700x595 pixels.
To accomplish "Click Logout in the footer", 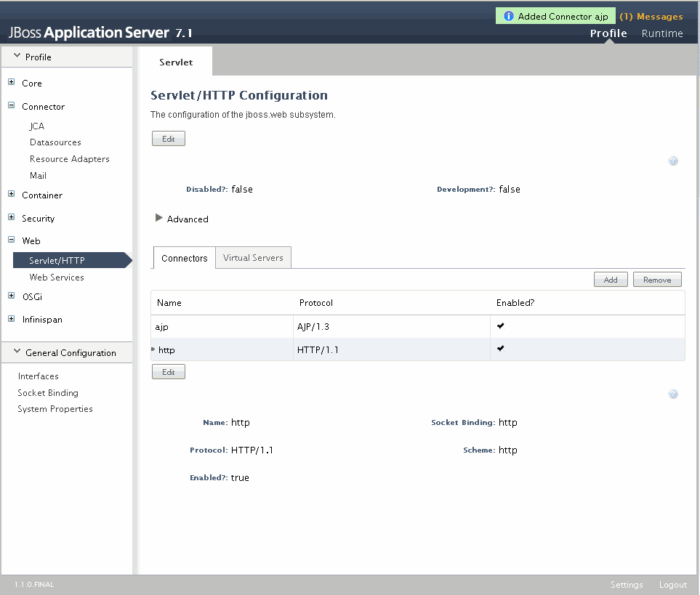I will pos(673,584).
